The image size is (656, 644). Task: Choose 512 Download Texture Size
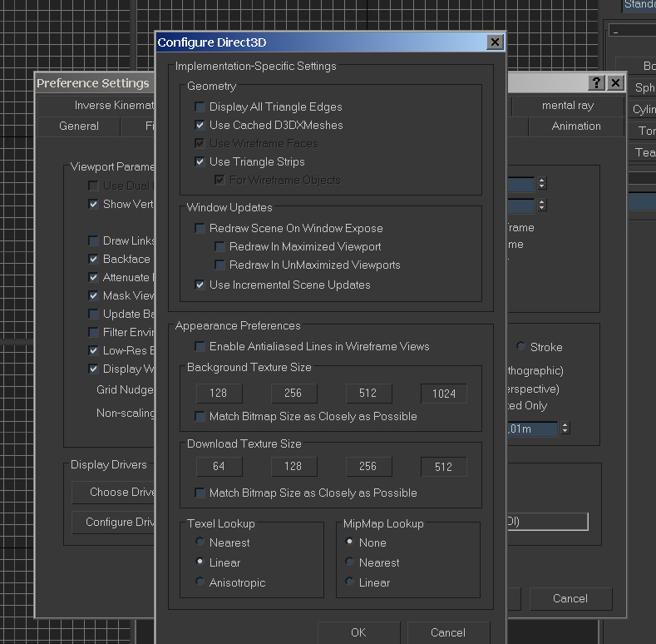point(443,467)
